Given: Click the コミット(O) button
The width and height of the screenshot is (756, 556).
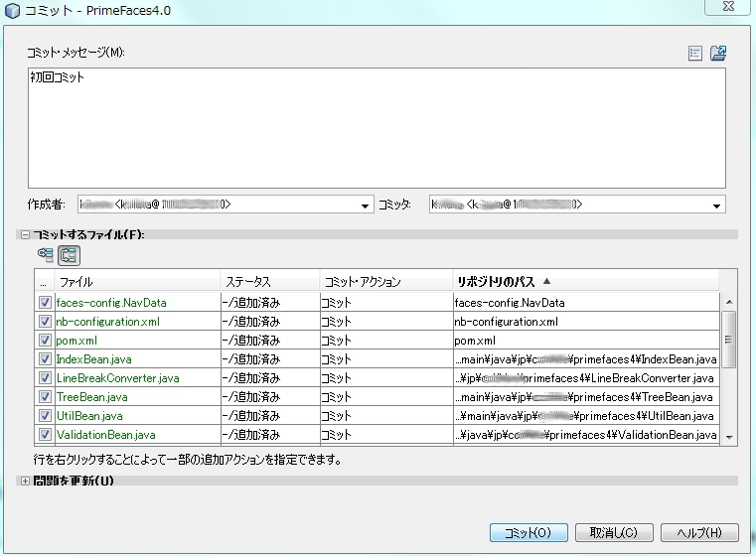Looking at the screenshot, I should [x=529, y=532].
